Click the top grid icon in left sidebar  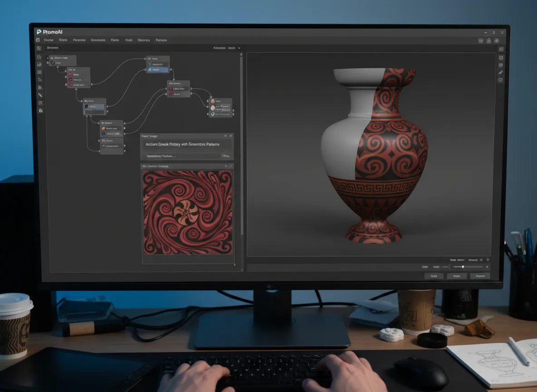pyautogui.click(x=39, y=49)
